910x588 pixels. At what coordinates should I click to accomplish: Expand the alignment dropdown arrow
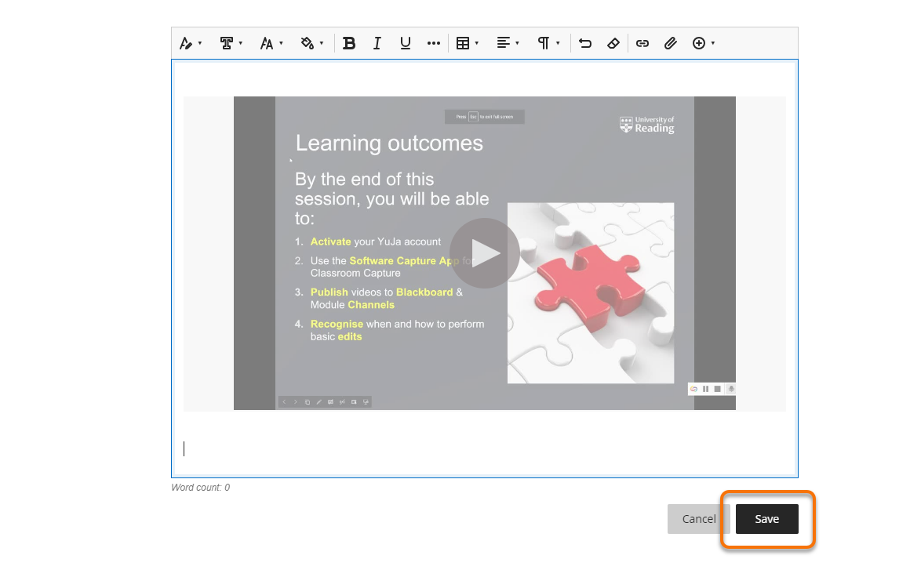(x=518, y=43)
